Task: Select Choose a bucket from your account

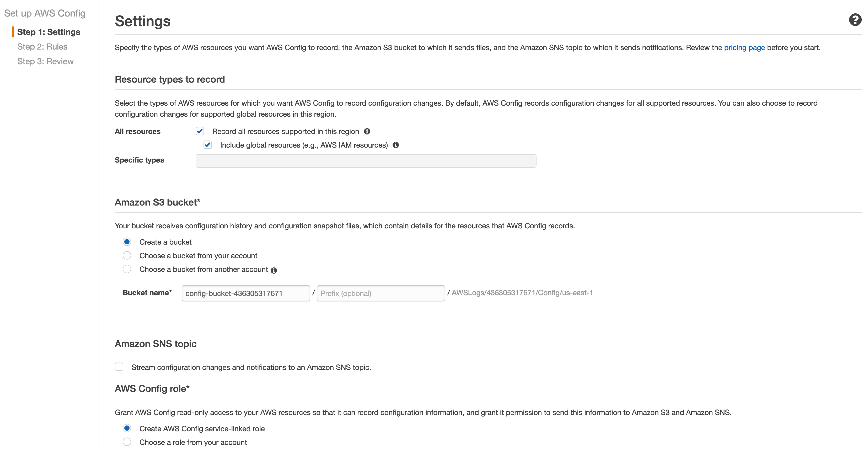Action: pyautogui.click(x=126, y=256)
